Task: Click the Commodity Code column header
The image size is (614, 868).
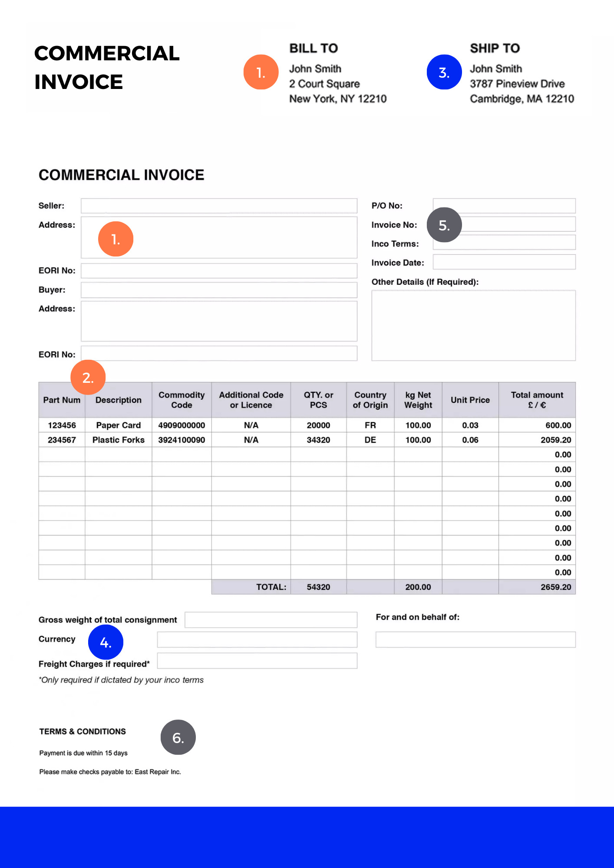Action: tap(182, 400)
